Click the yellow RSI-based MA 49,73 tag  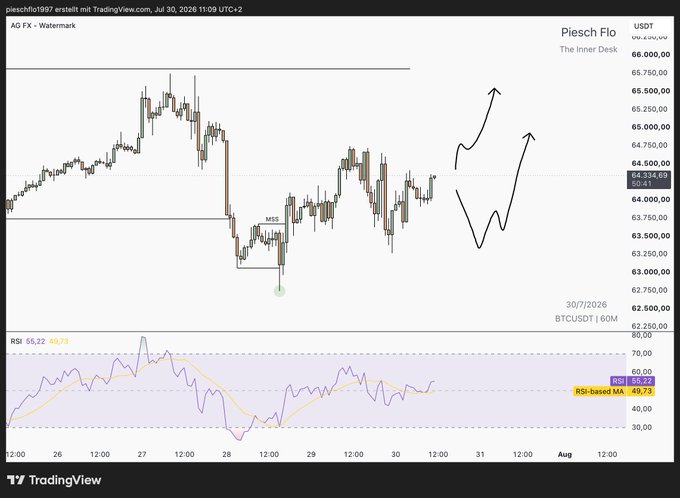tap(614, 391)
